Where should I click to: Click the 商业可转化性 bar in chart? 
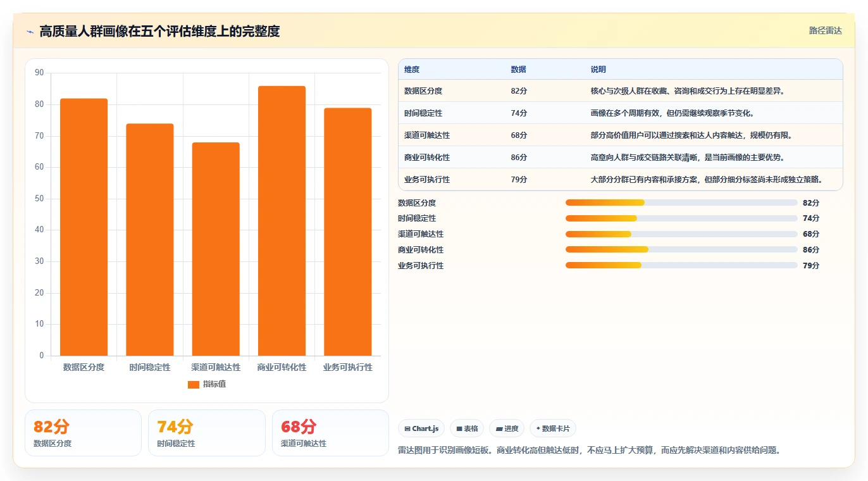click(282, 221)
